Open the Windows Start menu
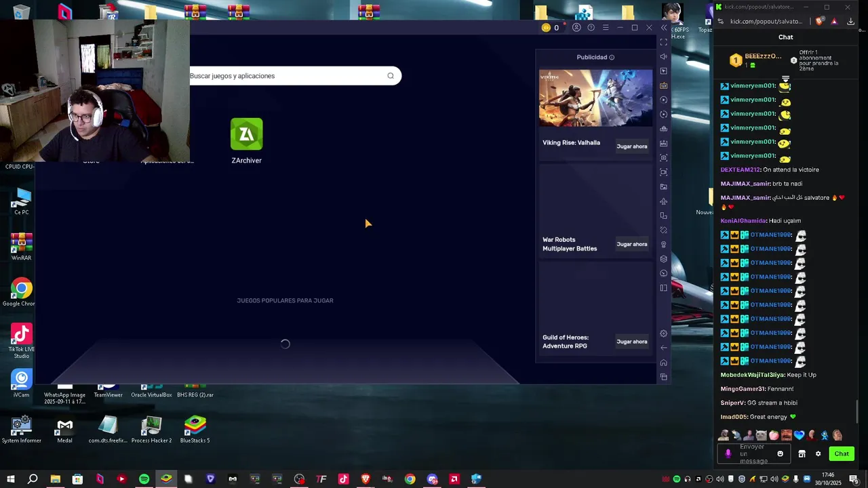The image size is (868, 488). pos(11,479)
